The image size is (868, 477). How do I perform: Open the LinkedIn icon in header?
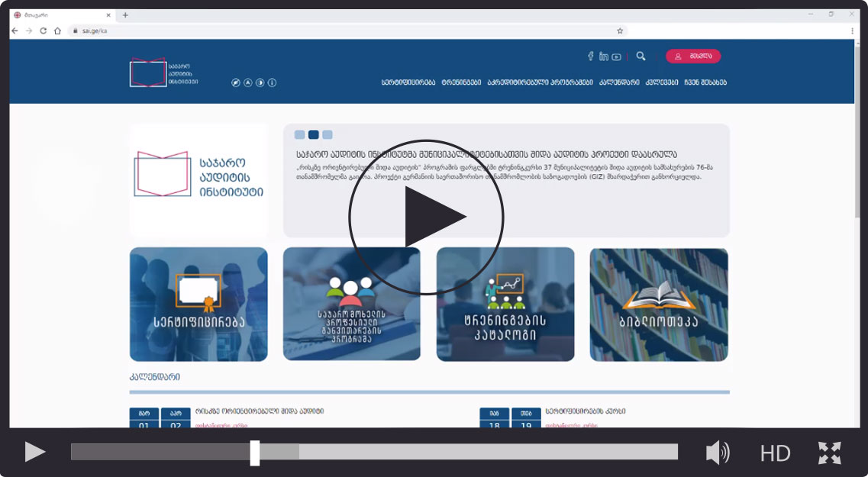[x=603, y=56]
